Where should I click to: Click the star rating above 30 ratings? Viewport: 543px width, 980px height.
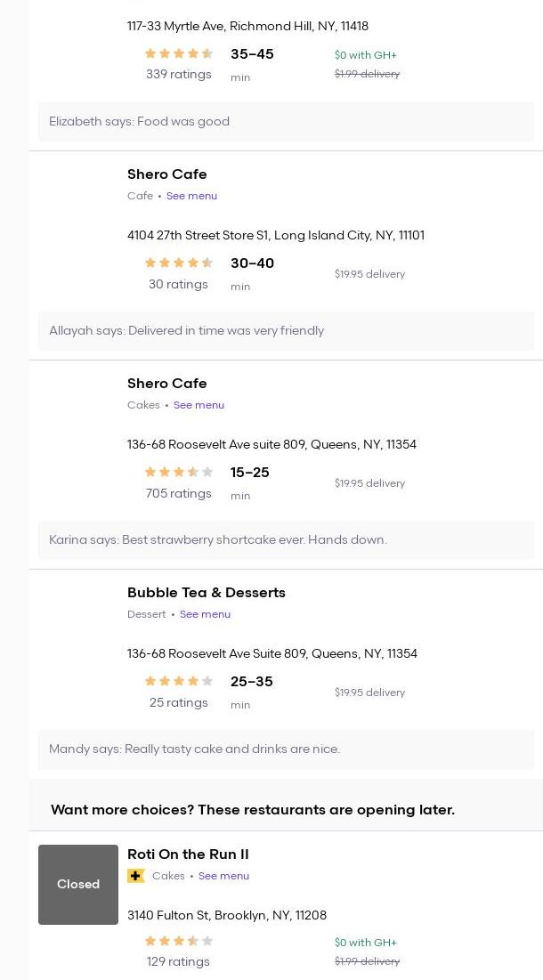coord(179,263)
